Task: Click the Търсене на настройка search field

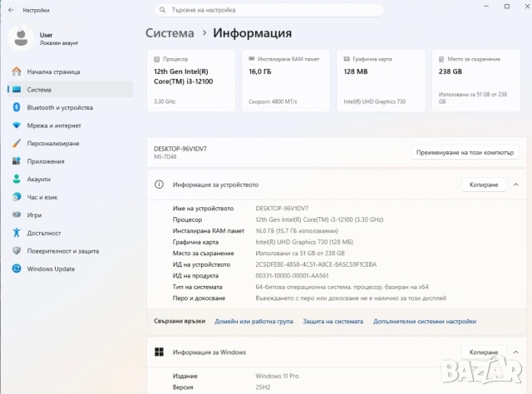Action: pyautogui.click(x=269, y=10)
